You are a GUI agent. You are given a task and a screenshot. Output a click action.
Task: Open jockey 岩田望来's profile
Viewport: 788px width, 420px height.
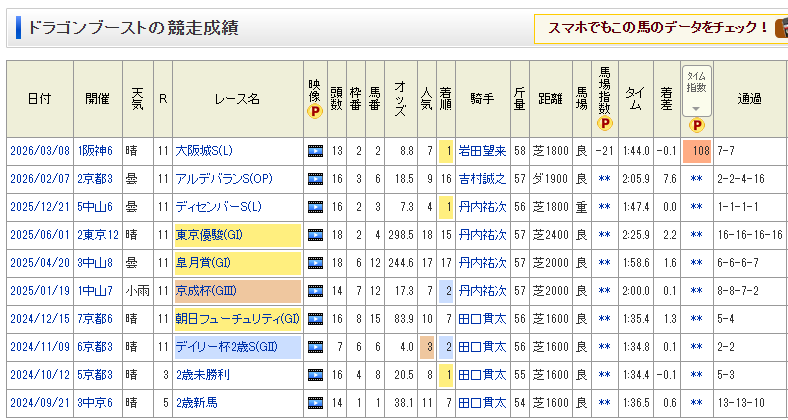[x=483, y=151]
